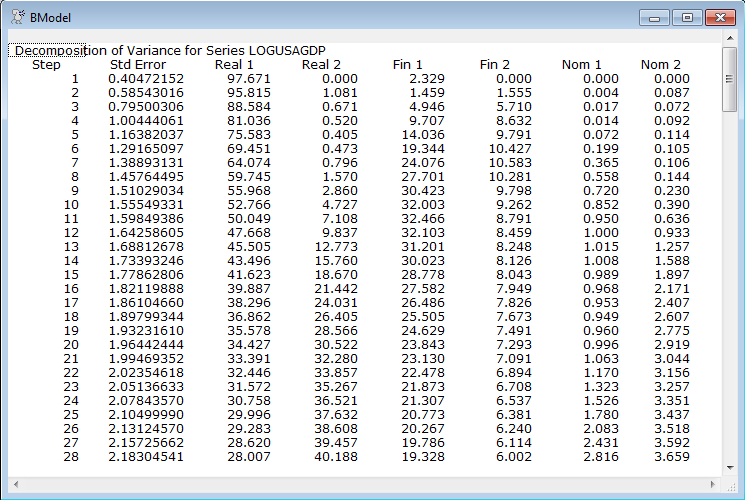Select the Fin 1 column header
Screen dimensions: 745x500
(408, 65)
